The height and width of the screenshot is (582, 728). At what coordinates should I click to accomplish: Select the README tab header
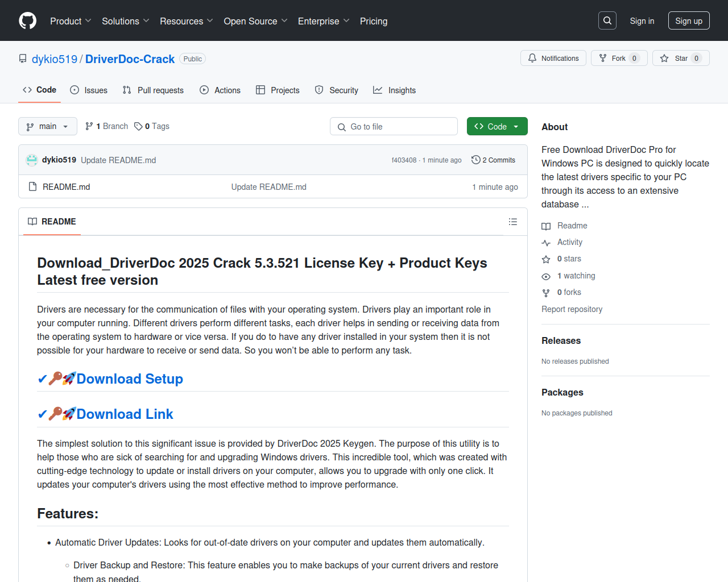tap(52, 222)
